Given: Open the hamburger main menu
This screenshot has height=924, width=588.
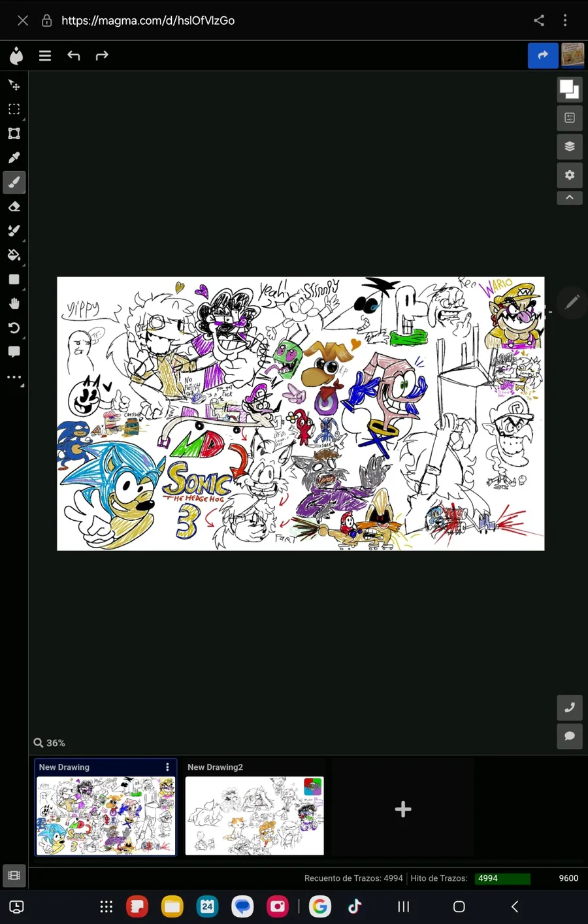Looking at the screenshot, I should [x=45, y=56].
